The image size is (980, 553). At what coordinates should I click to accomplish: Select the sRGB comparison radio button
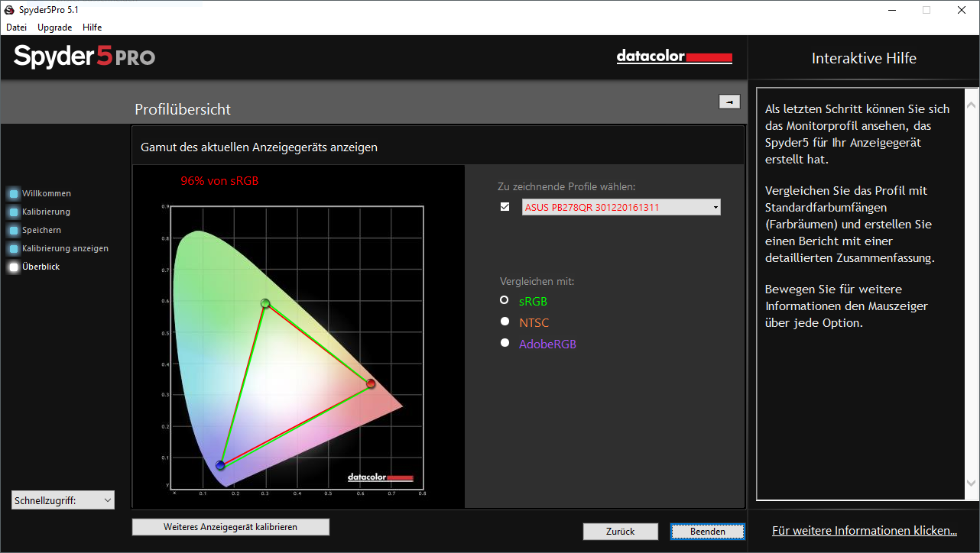point(505,301)
